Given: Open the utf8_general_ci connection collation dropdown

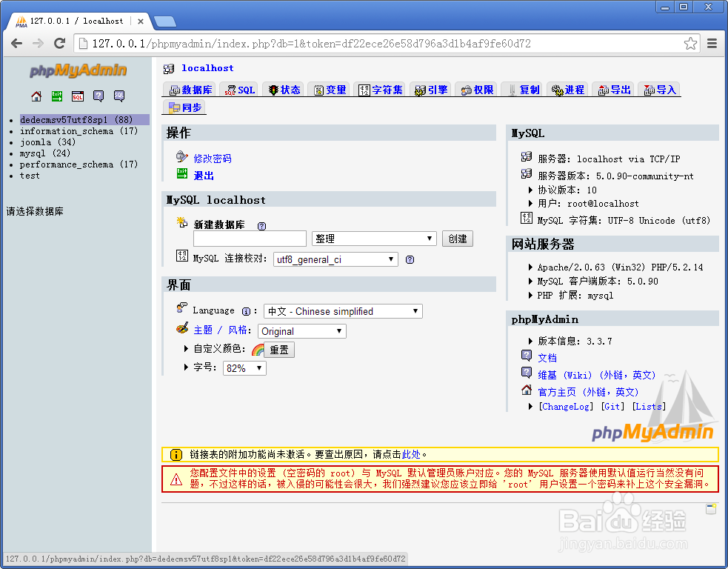Looking at the screenshot, I should 335,259.
